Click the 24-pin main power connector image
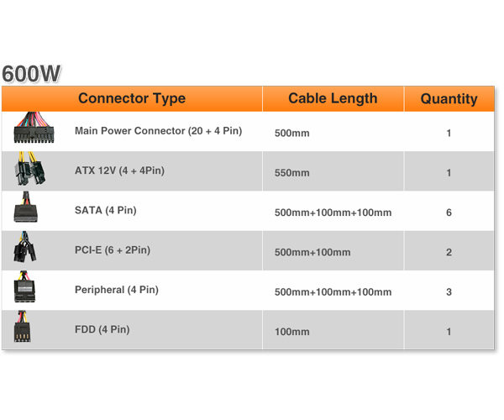 click(34, 127)
